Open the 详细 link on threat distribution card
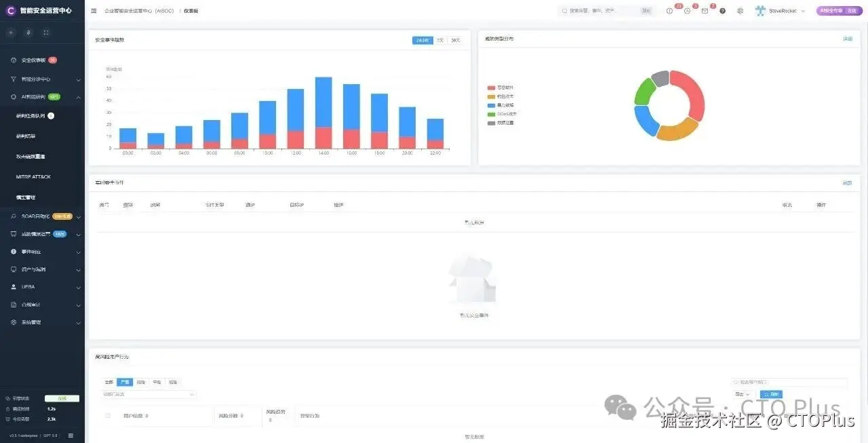The image size is (868, 443). [848, 39]
